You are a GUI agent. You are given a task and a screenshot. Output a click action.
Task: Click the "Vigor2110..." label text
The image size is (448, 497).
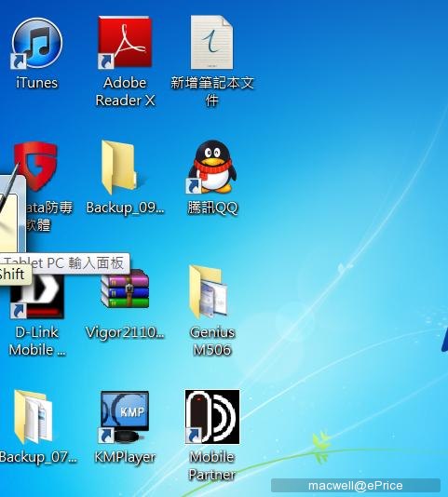(125, 333)
